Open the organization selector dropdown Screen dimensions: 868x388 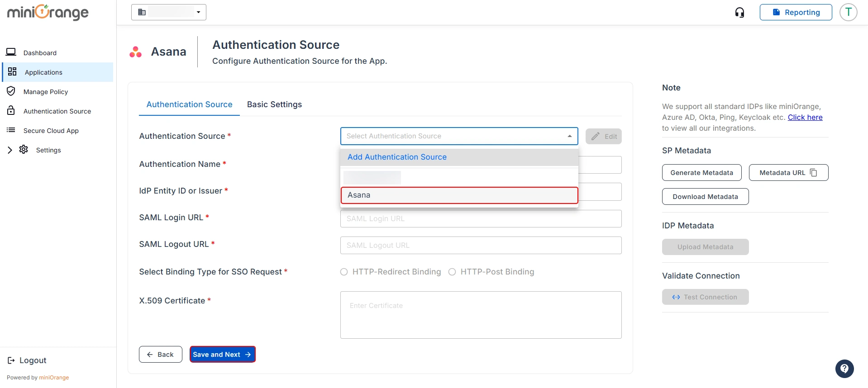(169, 12)
